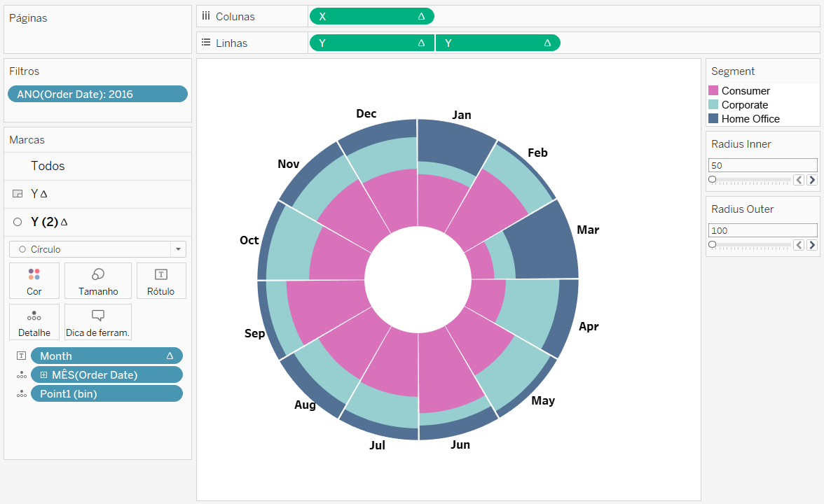Open the Cor color card
This screenshot has width=824, height=504.
pyautogui.click(x=34, y=281)
